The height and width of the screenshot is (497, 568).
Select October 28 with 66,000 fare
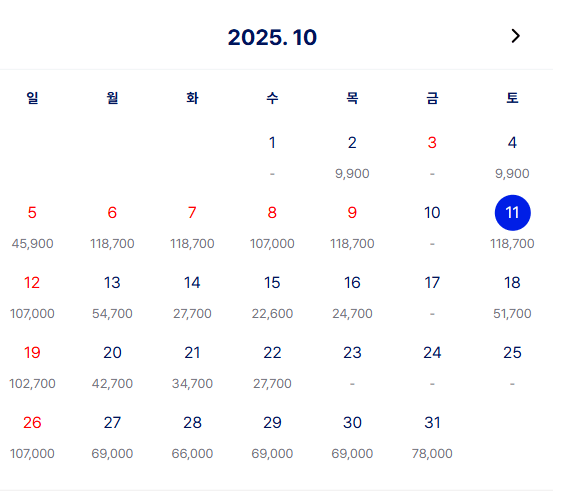192,437
